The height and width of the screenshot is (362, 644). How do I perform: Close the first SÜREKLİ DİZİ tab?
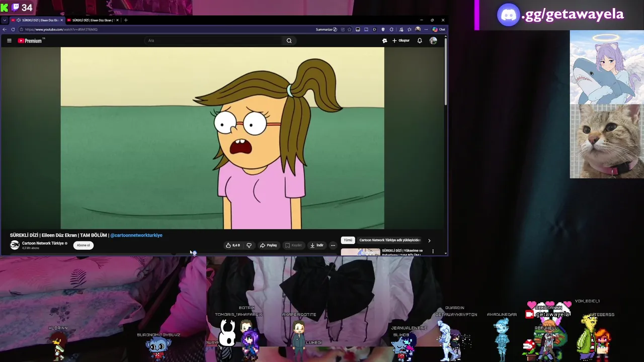pos(62,20)
